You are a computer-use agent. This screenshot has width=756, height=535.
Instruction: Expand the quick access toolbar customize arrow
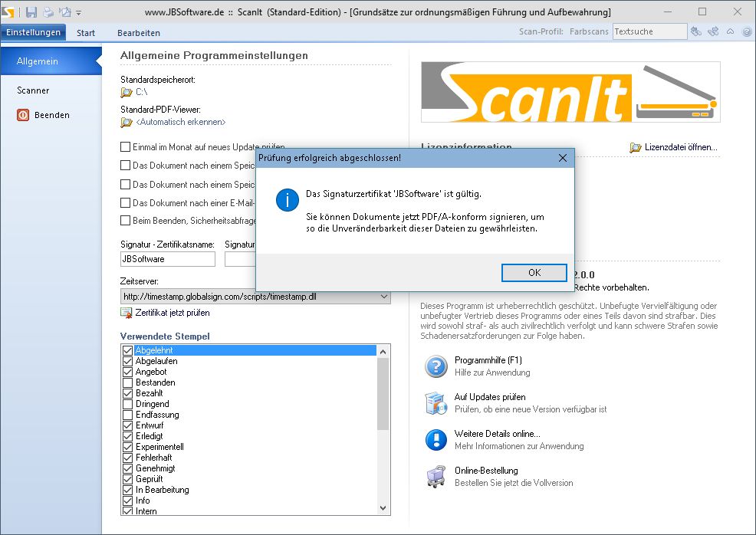point(79,13)
